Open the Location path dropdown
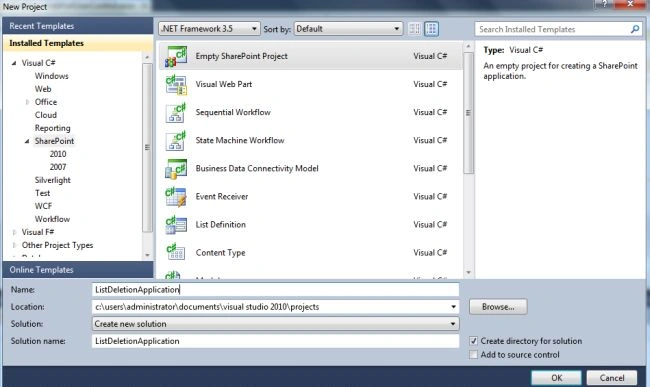Image resolution: width=650 pixels, height=387 pixels. (x=453, y=307)
